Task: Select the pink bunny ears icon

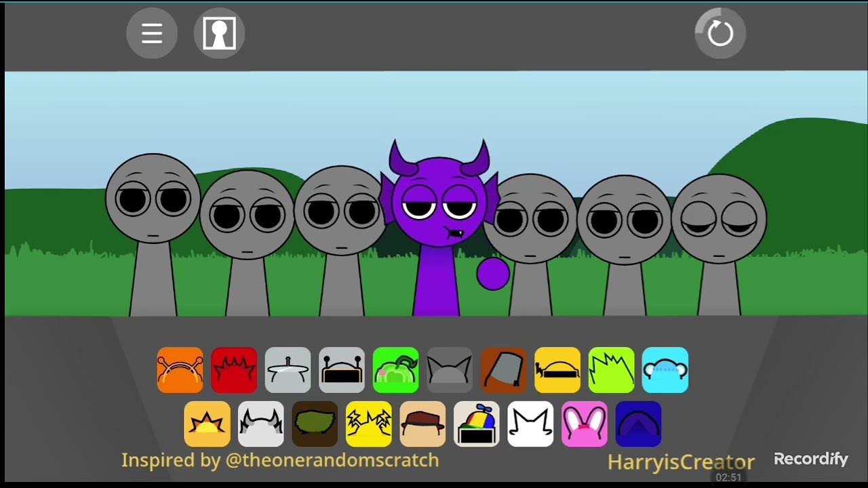Action: pyautogui.click(x=585, y=424)
